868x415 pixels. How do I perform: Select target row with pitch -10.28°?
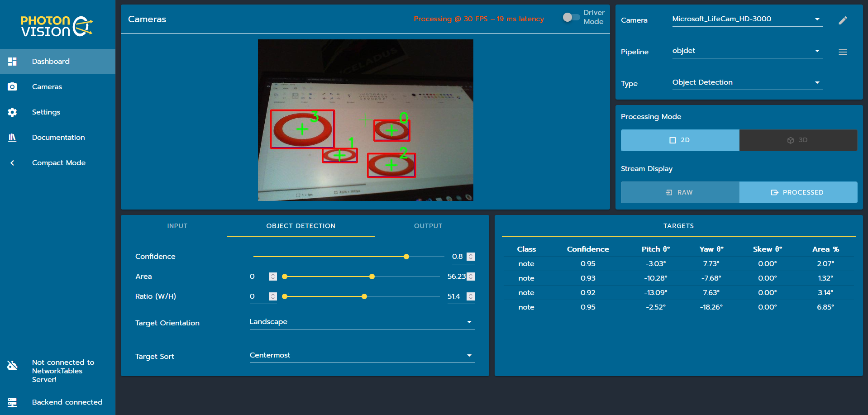(x=678, y=278)
